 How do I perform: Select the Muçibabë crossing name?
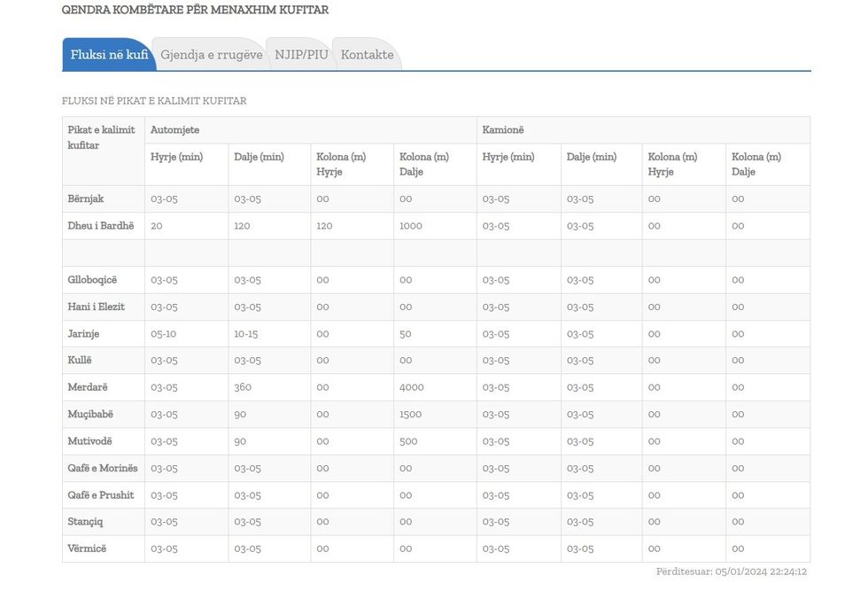point(90,414)
